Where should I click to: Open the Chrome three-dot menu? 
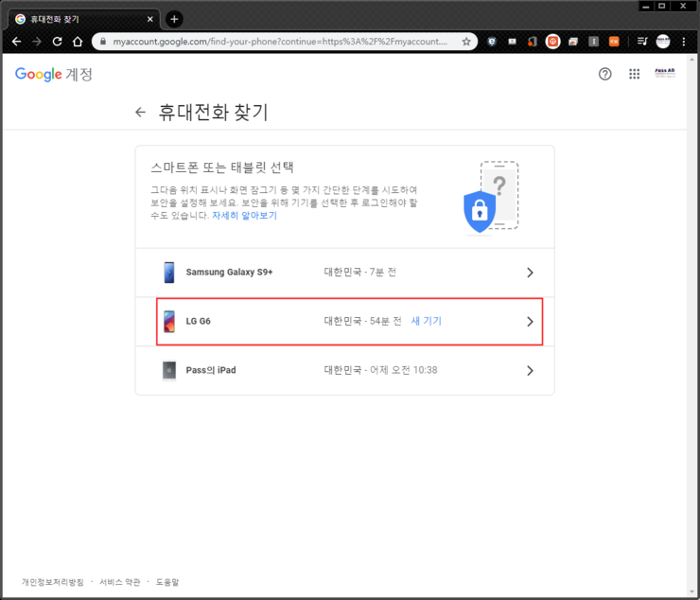point(684,42)
